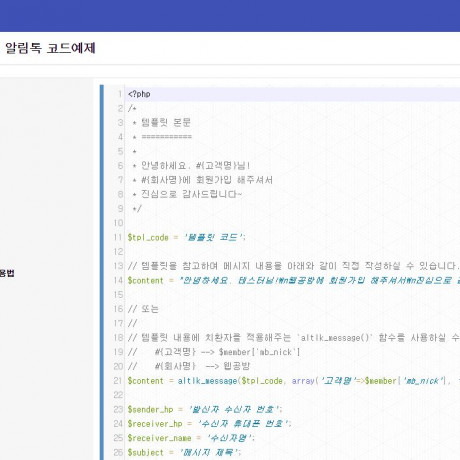This screenshot has height=460, width=460.
Task: Click the altlk_message() 함수 comment line
Action: [x=294, y=338]
